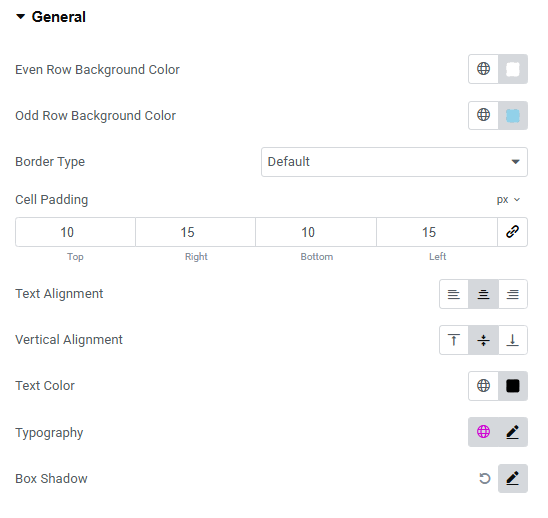Open Box Shadow pencil editor
The height and width of the screenshot is (518, 548).
point(513,478)
